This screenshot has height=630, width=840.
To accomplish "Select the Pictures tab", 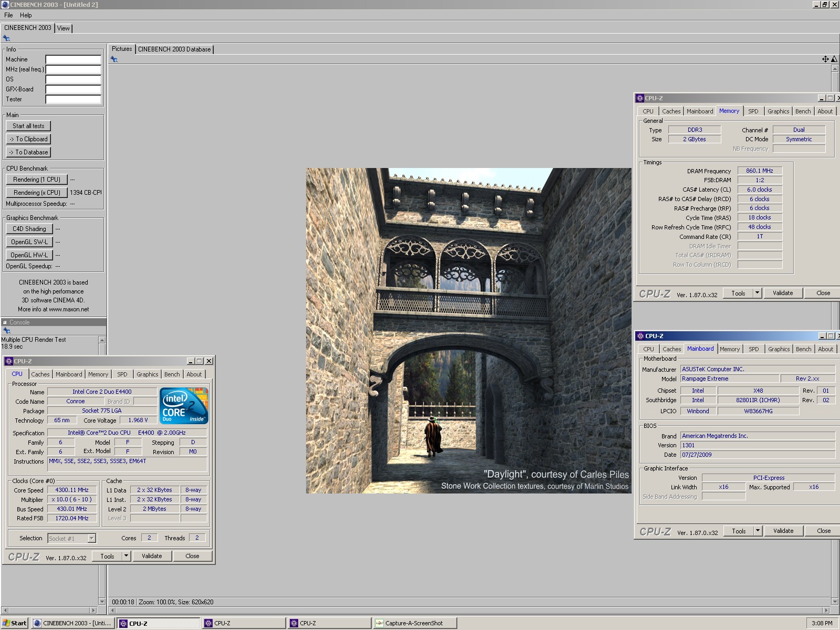I will [x=122, y=49].
